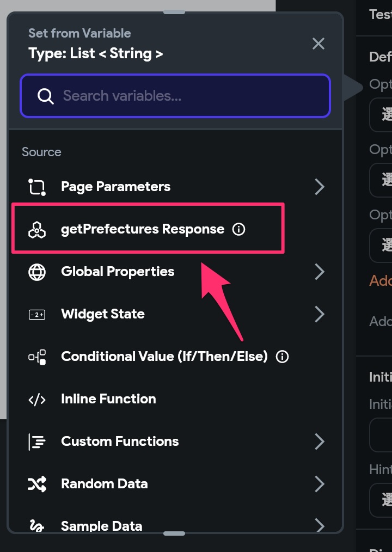
Task: Expand the Custom Functions chevron
Action: click(320, 441)
